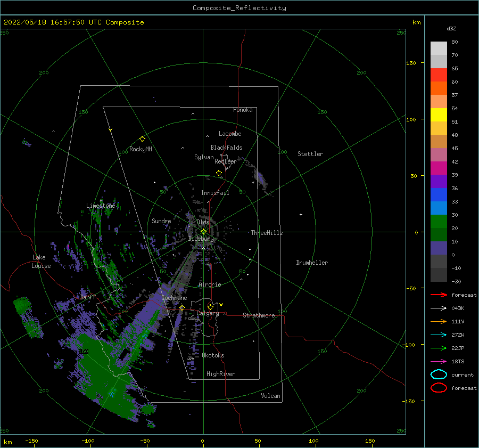Click the white plus marker east of ThreeHills
Screen dimensions: 479x448
pyautogui.click(x=301, y=214)
